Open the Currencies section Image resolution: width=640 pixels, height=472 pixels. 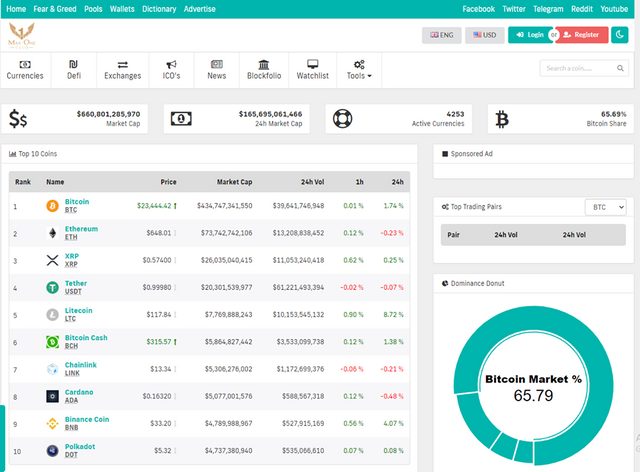click(x=25, y=70)
